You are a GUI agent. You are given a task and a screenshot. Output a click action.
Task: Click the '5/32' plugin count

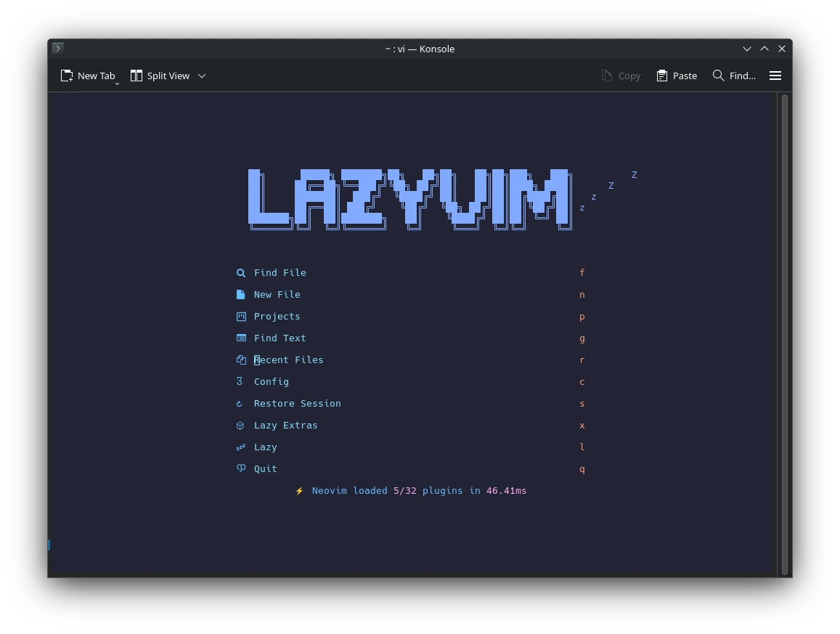(x=404, y=491)
